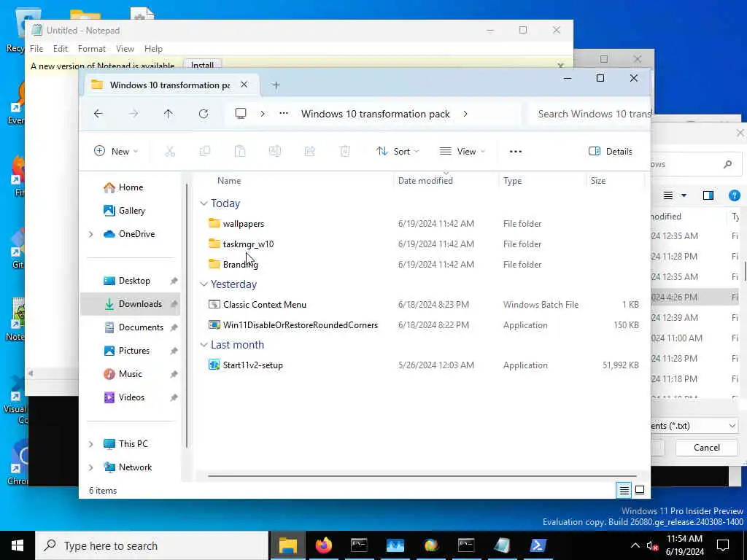Click Install in Notepad update banner
This screenshot has width=747, height=560.
203,65
